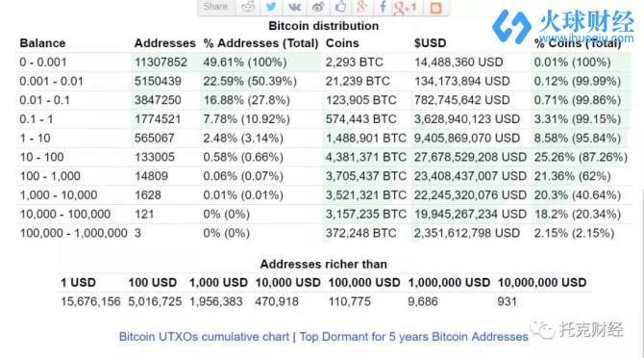Image resolution: width=644 pixels, height=358 pixels.
Task: Share via Google g+ icon
Action: pos(361,7)
